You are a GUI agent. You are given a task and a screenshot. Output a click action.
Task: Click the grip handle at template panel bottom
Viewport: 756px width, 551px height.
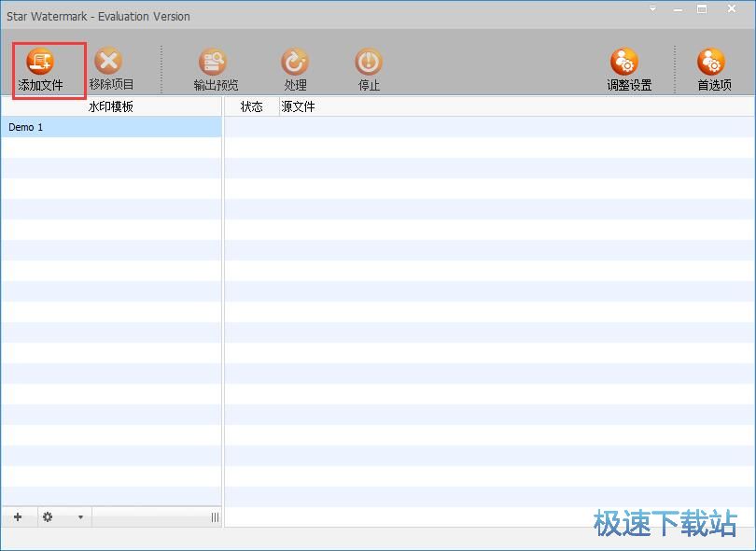coord(215,517)
